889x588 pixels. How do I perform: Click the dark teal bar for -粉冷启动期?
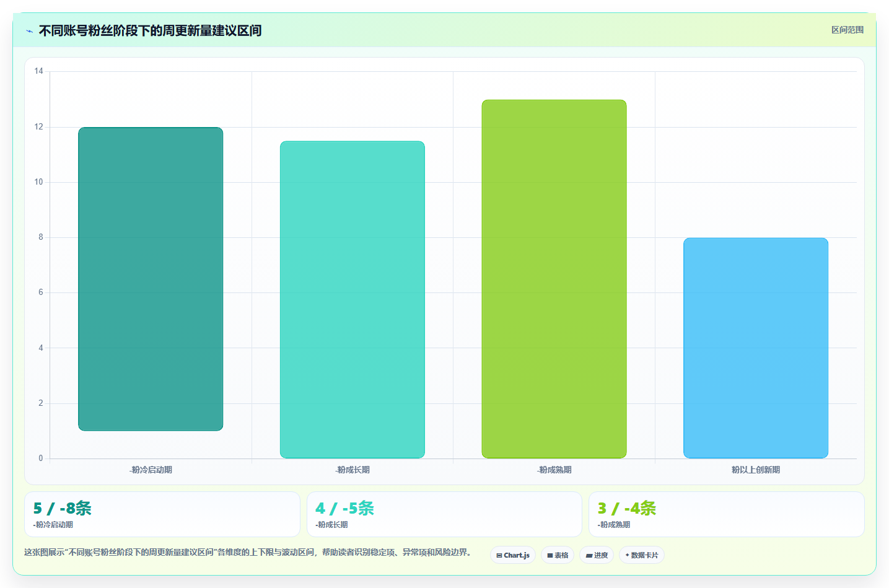click(151, 279)
